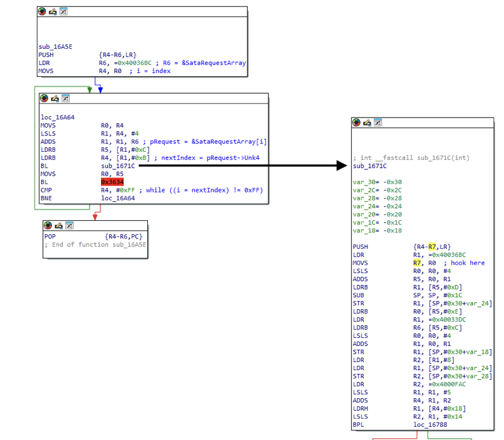Screen dimensions: 504x440
Task: Click the node color icon on the sub_1671C block
Action: coord(357,123)
